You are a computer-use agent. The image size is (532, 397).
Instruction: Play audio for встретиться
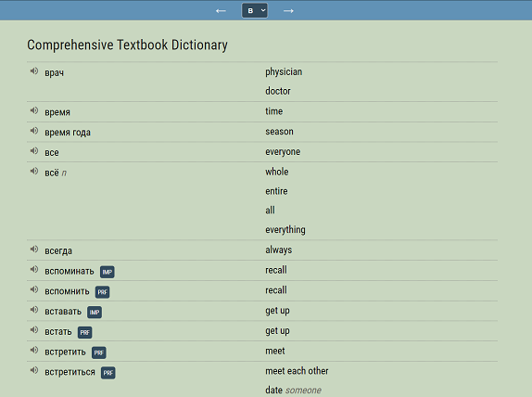[34, 370]
